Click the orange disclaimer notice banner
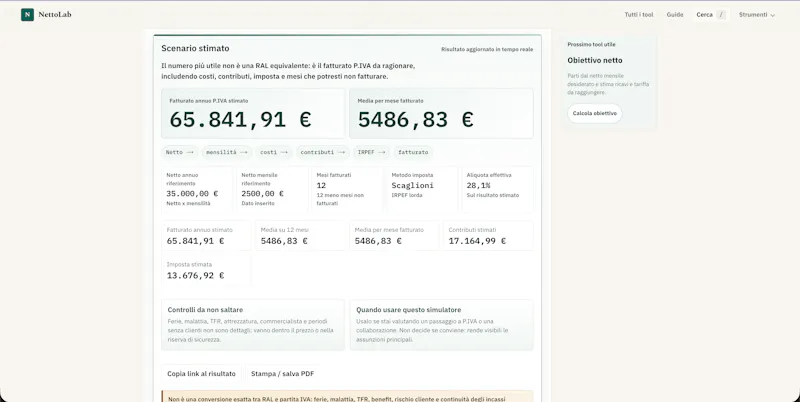The image size is (800, 402). click(x=347, y=396)
